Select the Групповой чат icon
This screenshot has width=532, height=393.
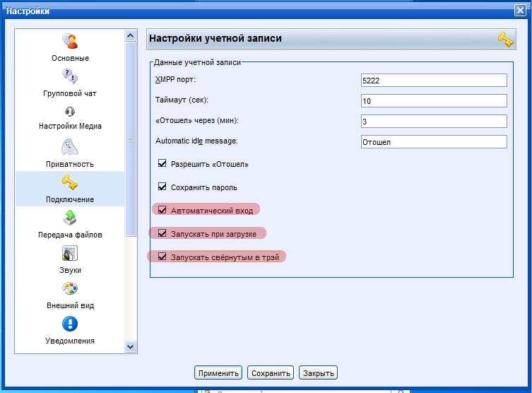click(x=70, y=76)
